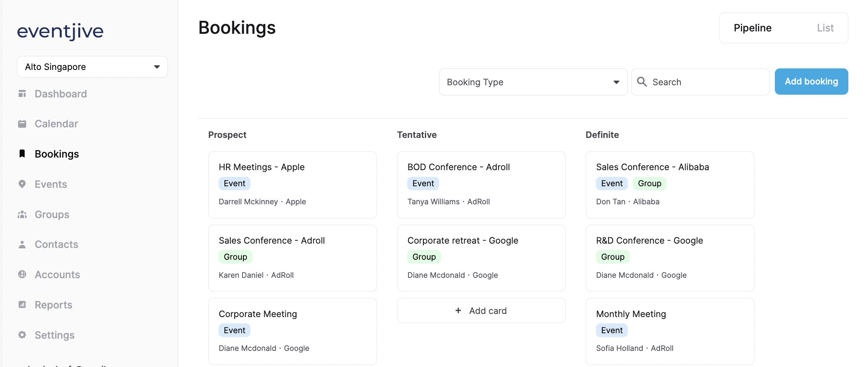Click Add card in Tentative column
This screenshot has height=367, width=868.
click(481, 311)
